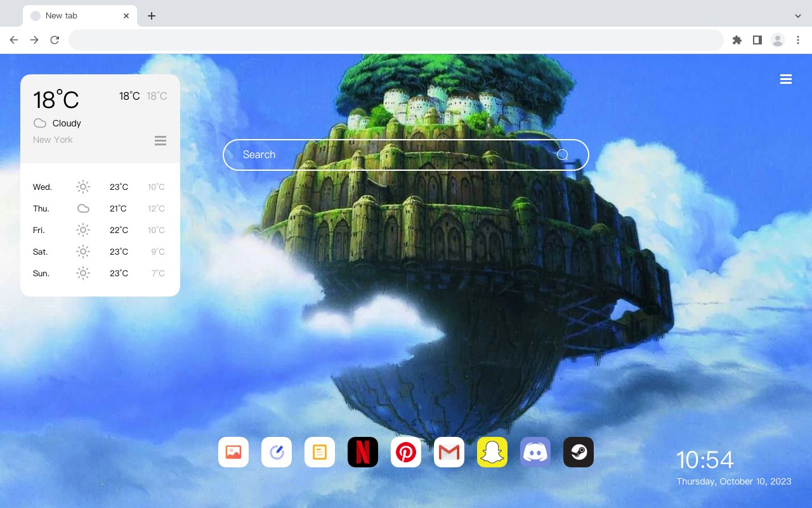Click the Thu. high temperature 21°C

pyautogui.click(x=118, y=208)
